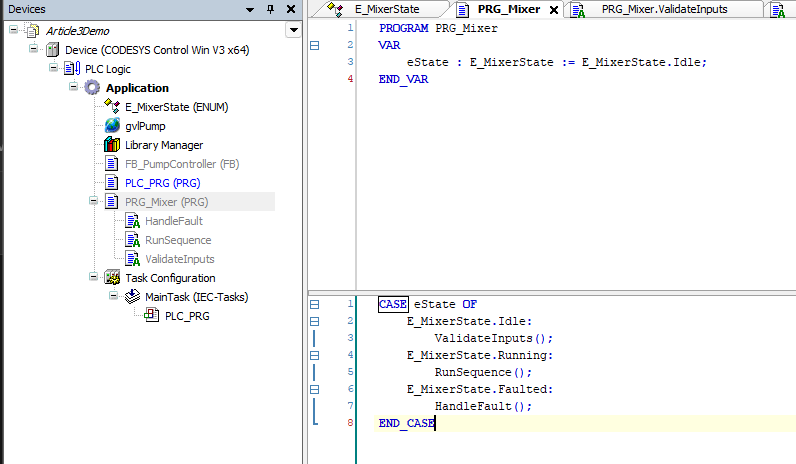796x464 pixels.
Task: Select FB_PumpController (FB) tree item
Action: (182, 164)
